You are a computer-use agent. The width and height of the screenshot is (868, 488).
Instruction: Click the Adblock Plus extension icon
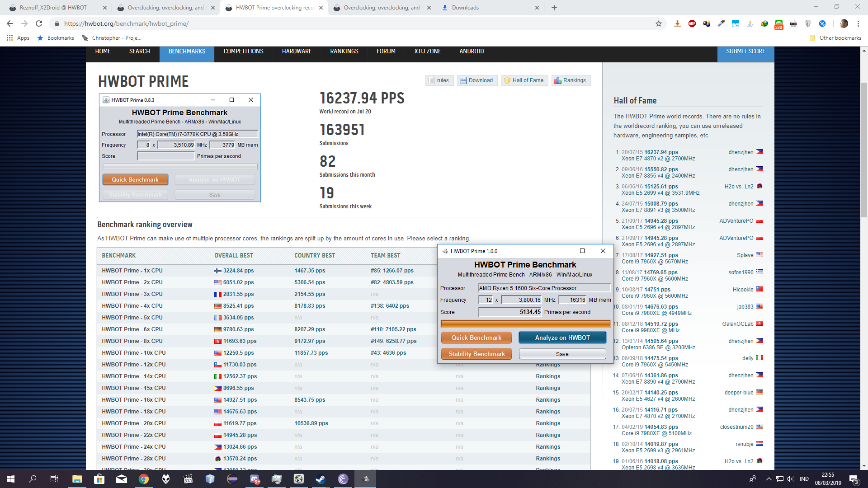[692, 23]
